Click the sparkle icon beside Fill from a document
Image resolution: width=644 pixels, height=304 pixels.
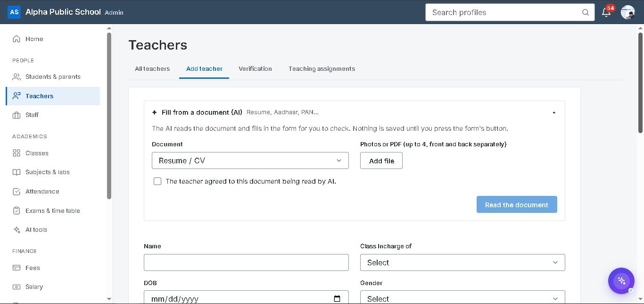[155, 112]
